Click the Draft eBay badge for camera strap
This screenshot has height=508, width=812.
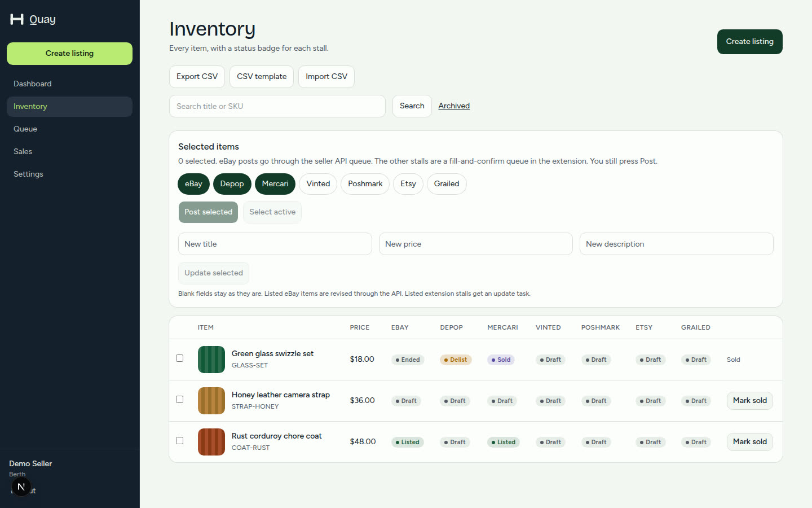point(406,401)
